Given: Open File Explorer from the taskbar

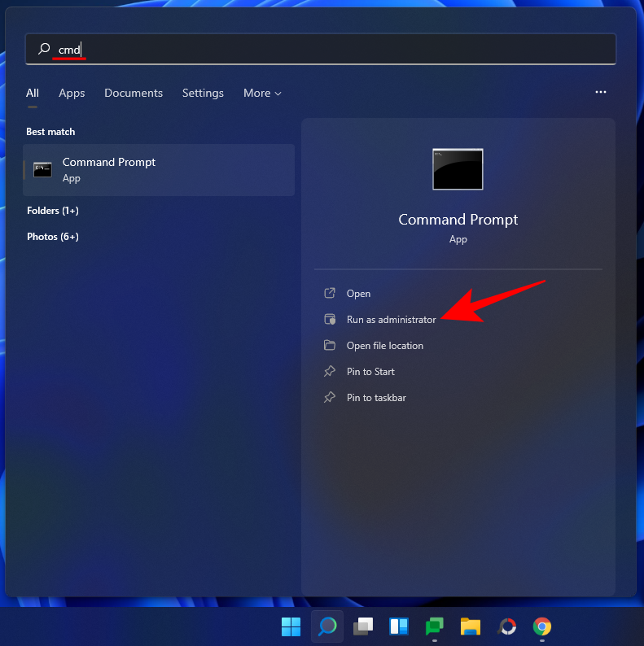Looking at the screenshot, I should click(471, 626).
